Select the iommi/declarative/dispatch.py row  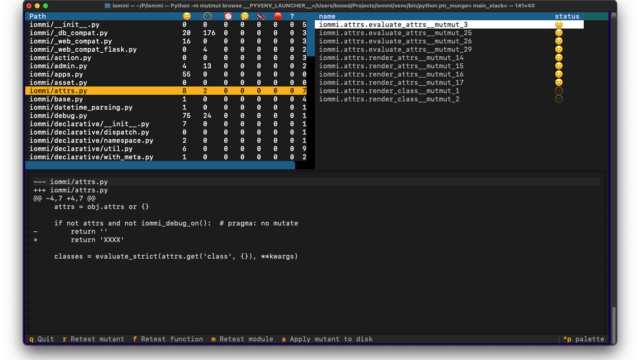pyautogui.click(x=166, y=132)
